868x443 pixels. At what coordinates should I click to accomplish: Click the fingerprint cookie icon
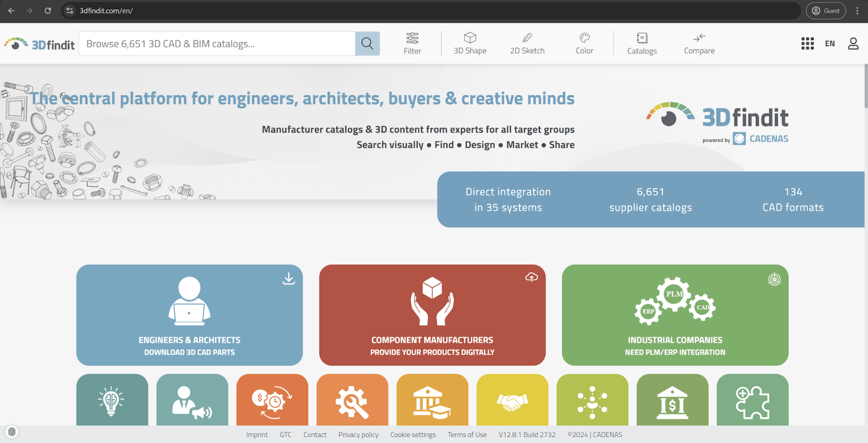pyautogui.click(x=12, y=432)
